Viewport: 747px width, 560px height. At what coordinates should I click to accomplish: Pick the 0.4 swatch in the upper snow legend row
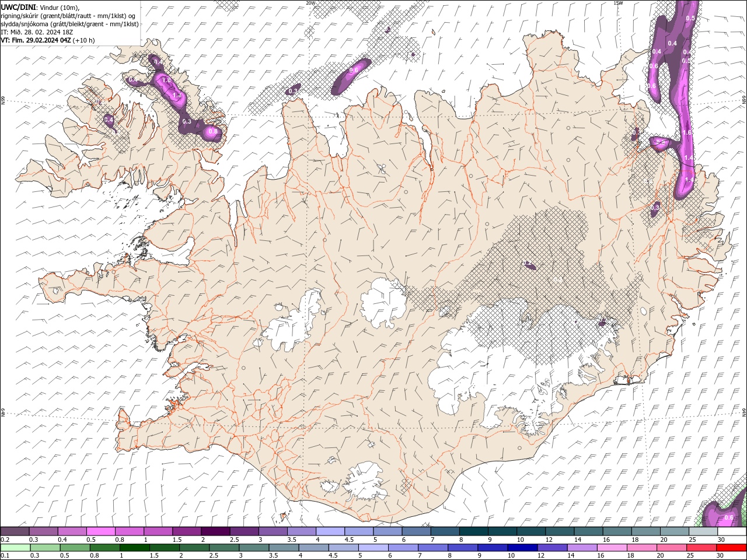[x=72, y=531]
